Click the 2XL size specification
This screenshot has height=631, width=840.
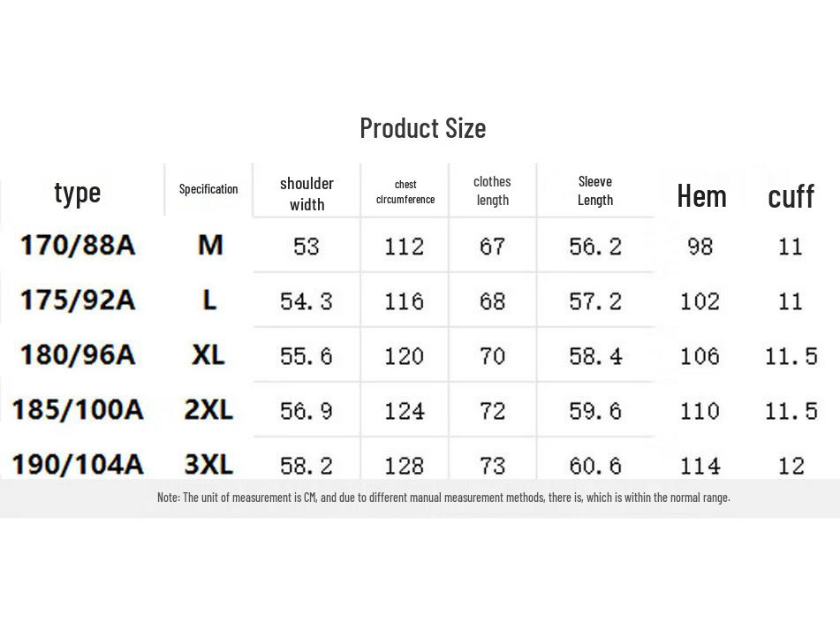(x=208, y=409)
